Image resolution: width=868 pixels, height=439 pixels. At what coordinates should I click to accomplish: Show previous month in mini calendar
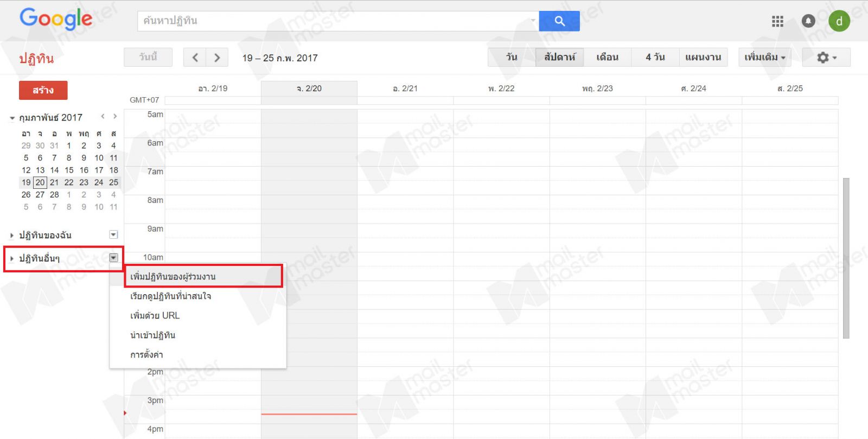(x=103, y=116)
